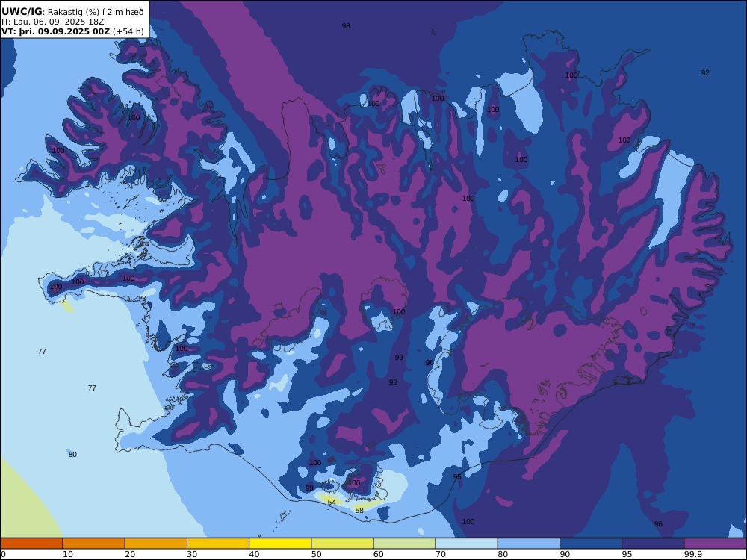The height and width of the screenshot is (560, 747).
Task: Click the 30 legend tick label
Action: point(192,554)
